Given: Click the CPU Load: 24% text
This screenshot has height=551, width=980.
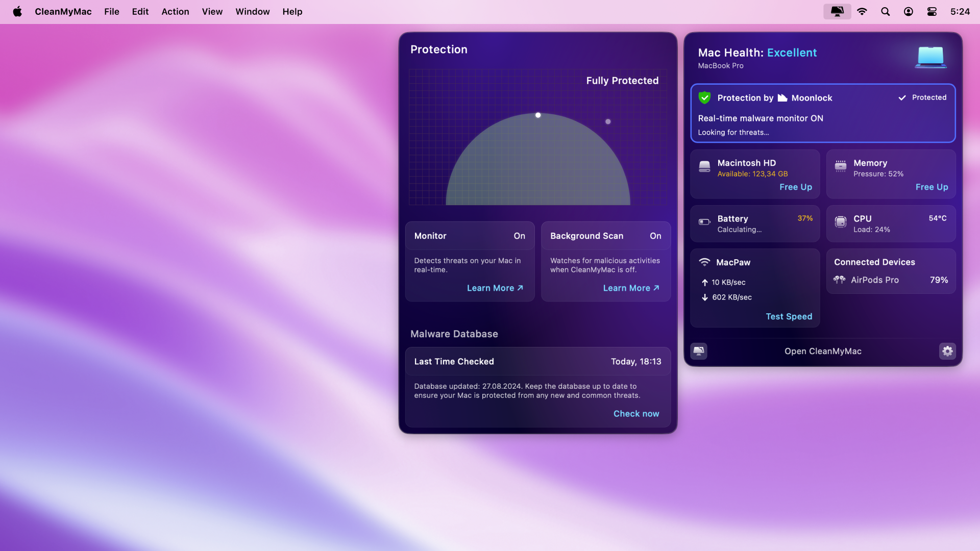Looking at the screenshot, I should click(x=872, y=230).
